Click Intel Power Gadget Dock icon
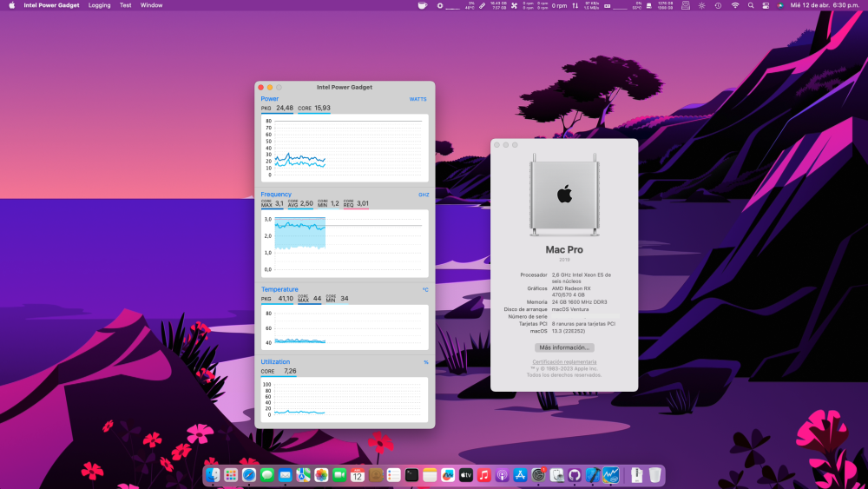The image size is (868, 489). [610, 475]
